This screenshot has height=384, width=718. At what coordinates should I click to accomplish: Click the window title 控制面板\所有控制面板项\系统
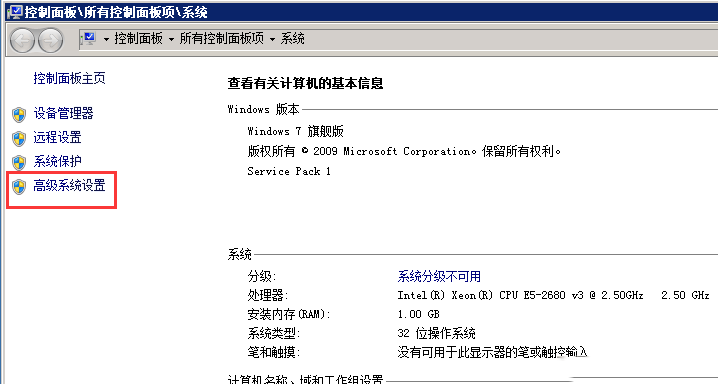pyautogui.click(x=116, y=12)
